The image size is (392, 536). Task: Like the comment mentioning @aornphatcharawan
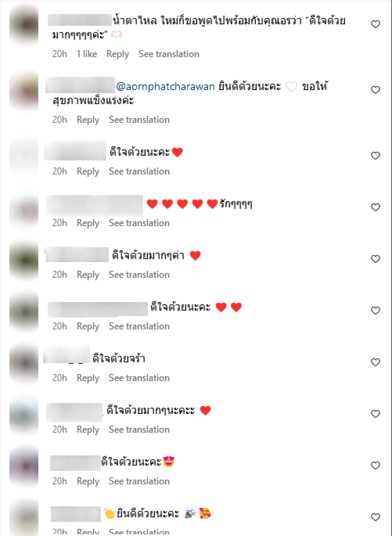pyautogui.click(x=375, y=90)
